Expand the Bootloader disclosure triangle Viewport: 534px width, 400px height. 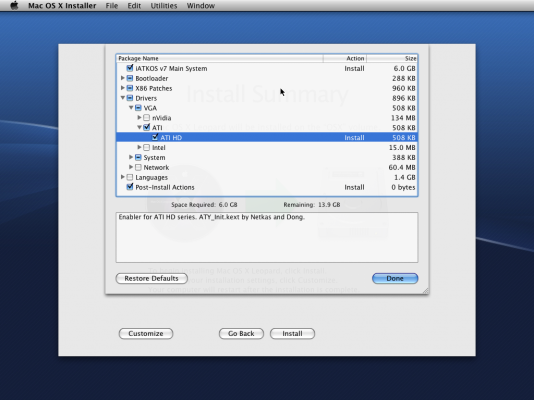123,78
